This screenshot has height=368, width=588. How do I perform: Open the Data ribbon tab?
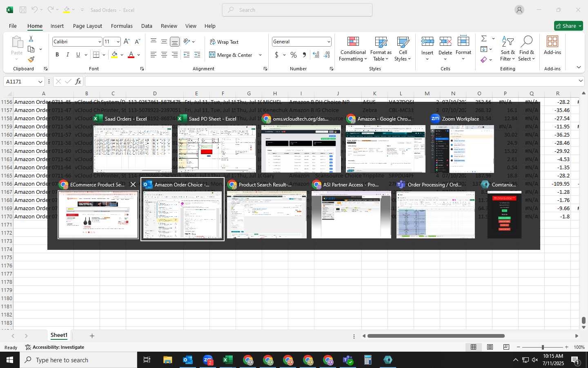point(147,26)
